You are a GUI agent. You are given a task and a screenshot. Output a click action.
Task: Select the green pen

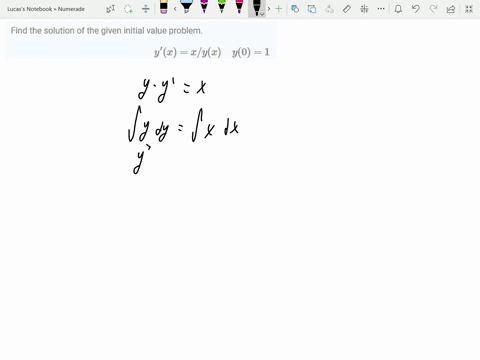tap(222, 7)
